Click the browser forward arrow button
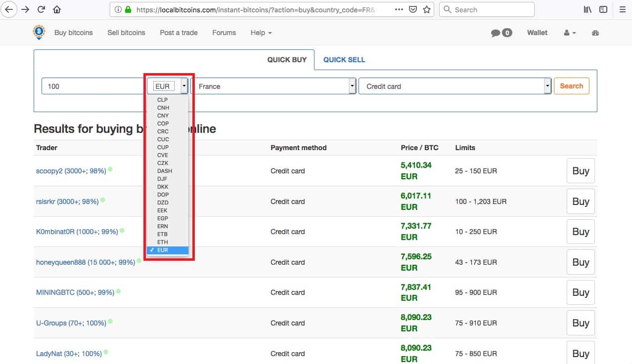This screenshot has width=632, height=364. tap(25, 9)
